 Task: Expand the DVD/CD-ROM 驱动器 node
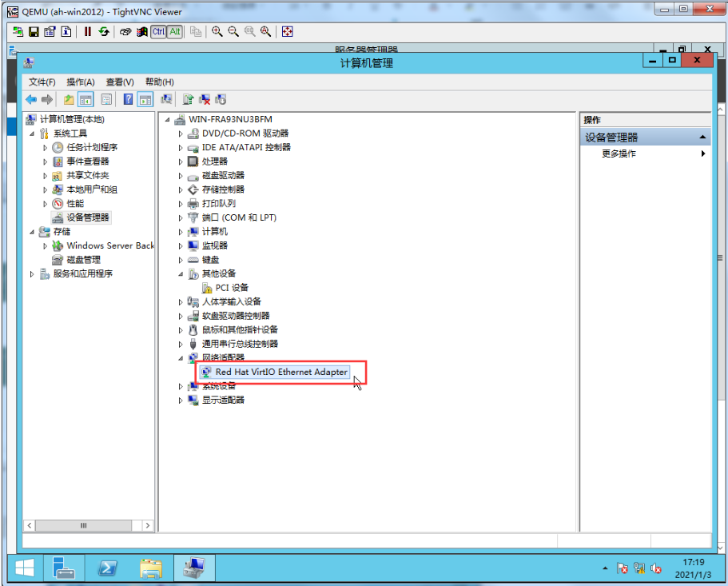[181, 134]
